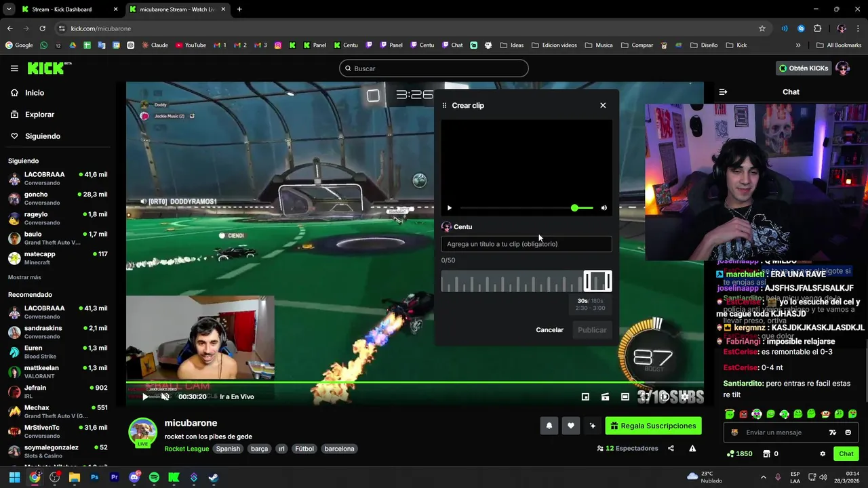Close the Crear clip dialog
Image resolution: width=868 pixels, height=488 pixels.
[603, 105]
